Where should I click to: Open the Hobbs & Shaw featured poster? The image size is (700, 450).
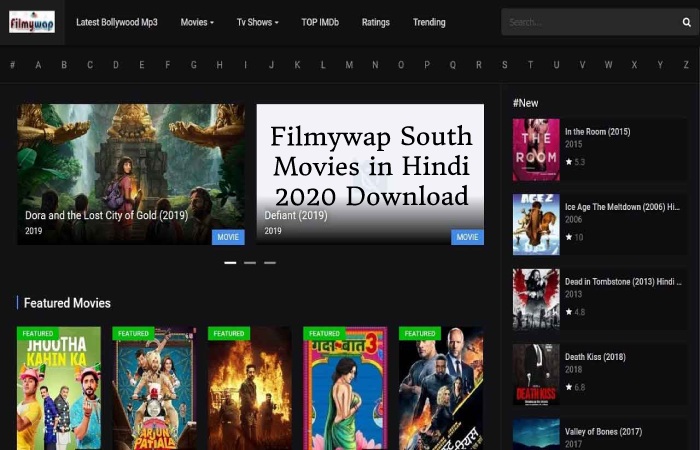(x=441, y=388)
